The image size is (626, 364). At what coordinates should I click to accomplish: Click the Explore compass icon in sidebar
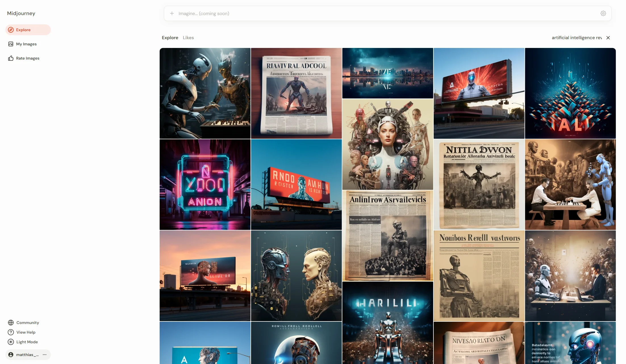(11, 30)
